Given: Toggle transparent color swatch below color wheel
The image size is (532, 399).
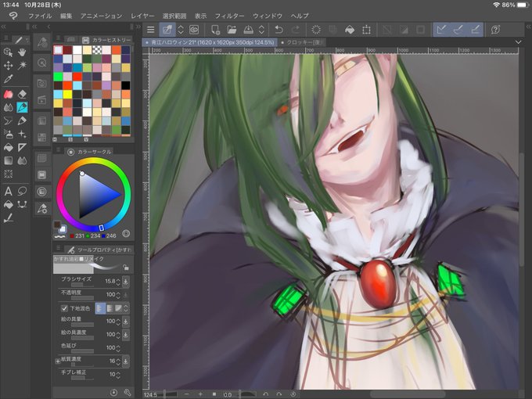Looking at the screenshot, I should pos(59,235).
